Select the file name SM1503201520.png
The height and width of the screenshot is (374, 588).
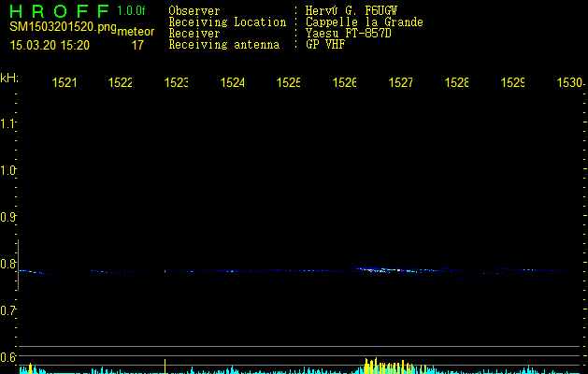(63, 27)
